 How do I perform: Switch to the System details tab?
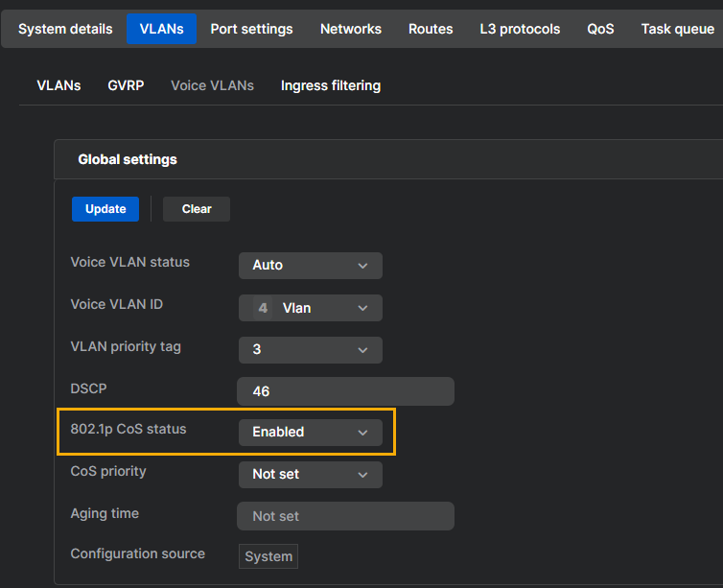click(x=65, y=29)
